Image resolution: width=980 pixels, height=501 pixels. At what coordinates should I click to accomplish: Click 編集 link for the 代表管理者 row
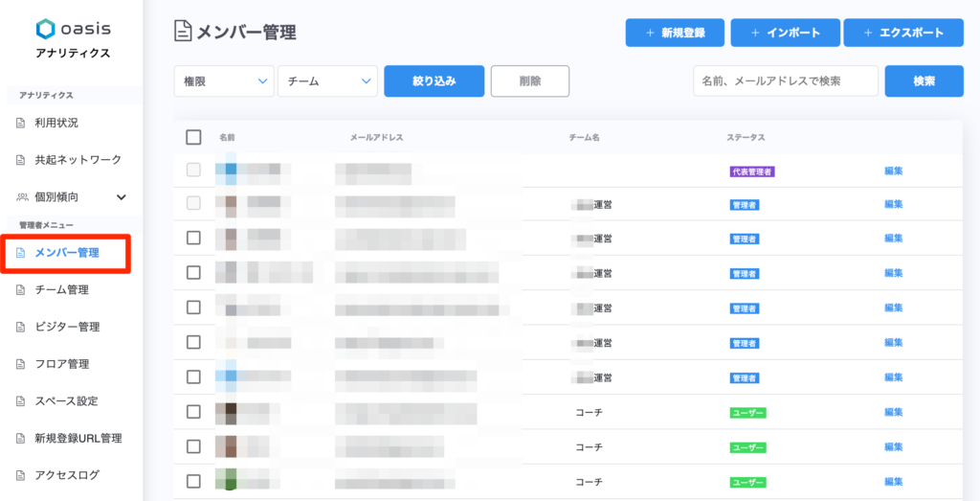[893, 171]
